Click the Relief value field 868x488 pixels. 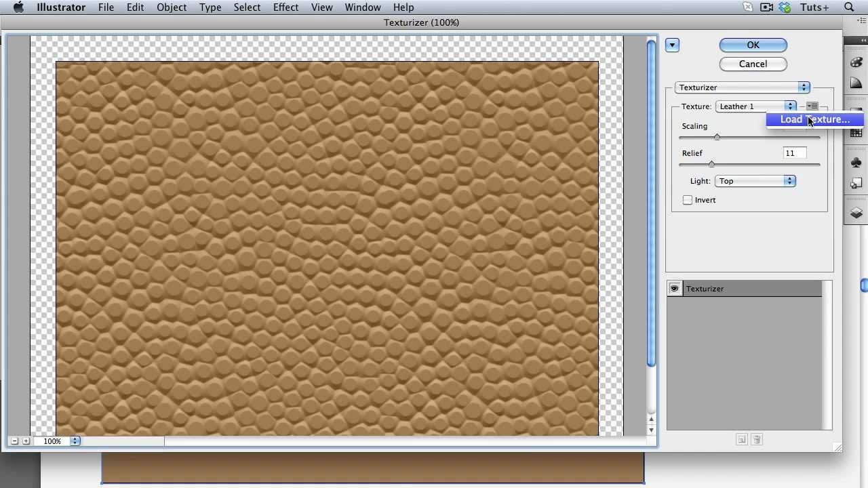pos(795,153)
